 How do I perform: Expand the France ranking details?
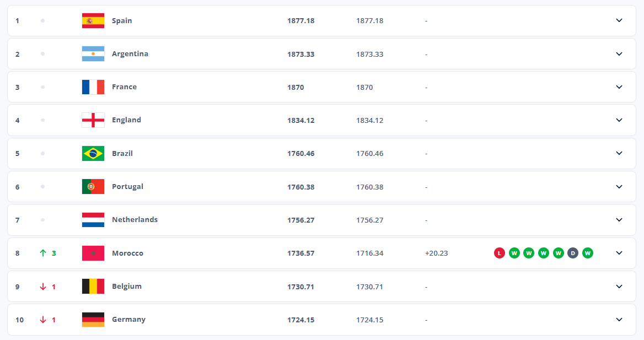[619, 87]
